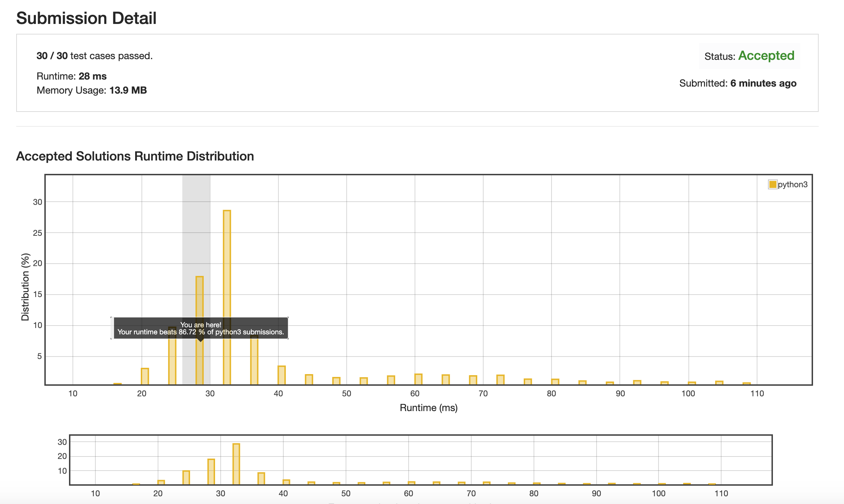Click the 40 ms bar in main chart
This screenshot has height=504, width=844.
click(282, 375)
